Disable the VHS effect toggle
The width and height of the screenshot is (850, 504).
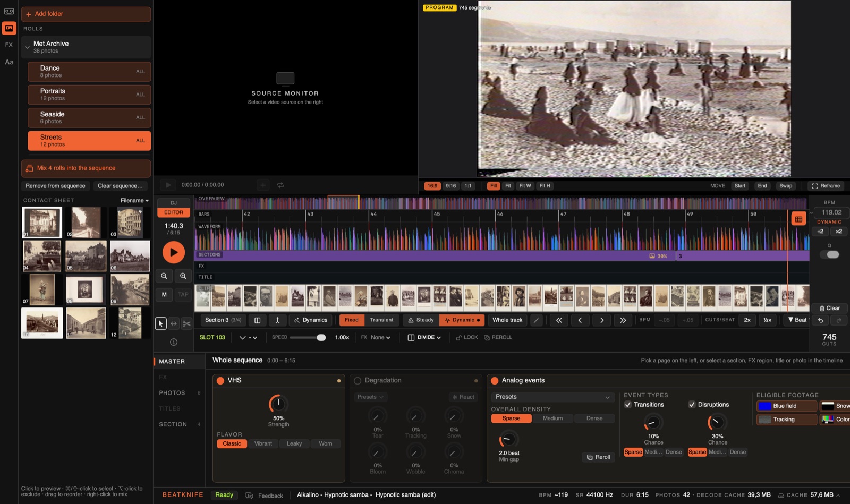220,381
